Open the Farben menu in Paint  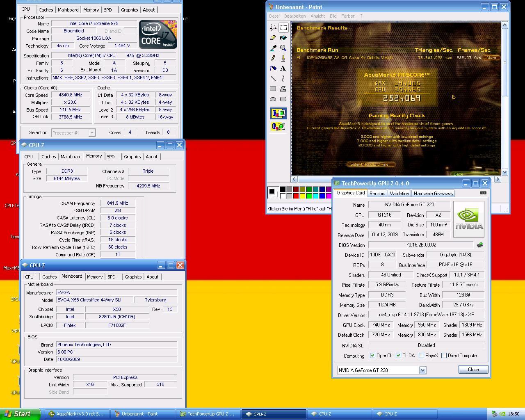coord(348,16)
